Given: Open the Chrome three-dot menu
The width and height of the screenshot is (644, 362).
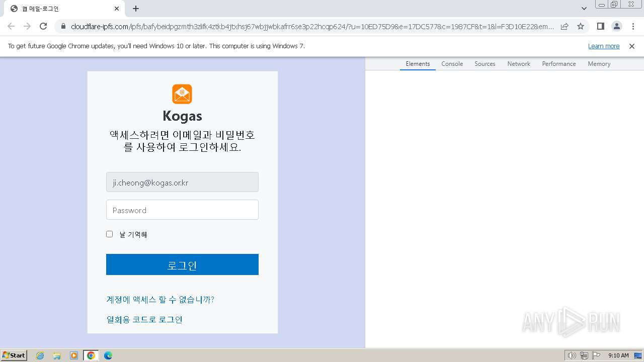Looking at the screenshot, I should [632, 26].
